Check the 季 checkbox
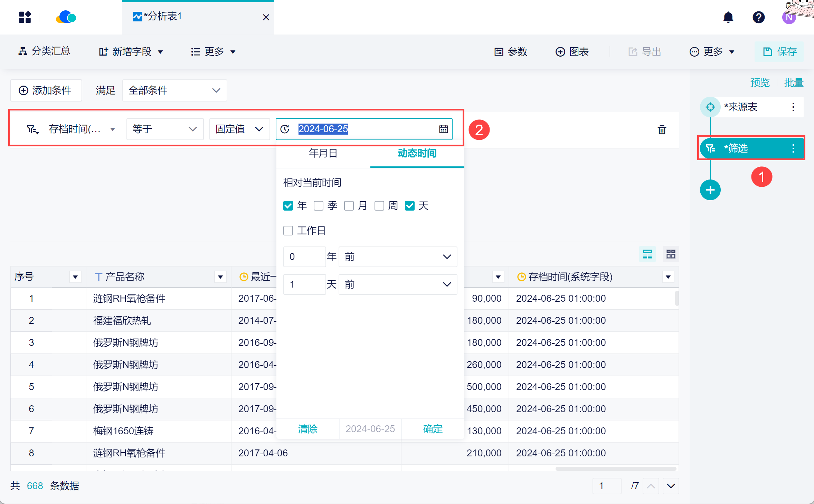 click(318, 206)
